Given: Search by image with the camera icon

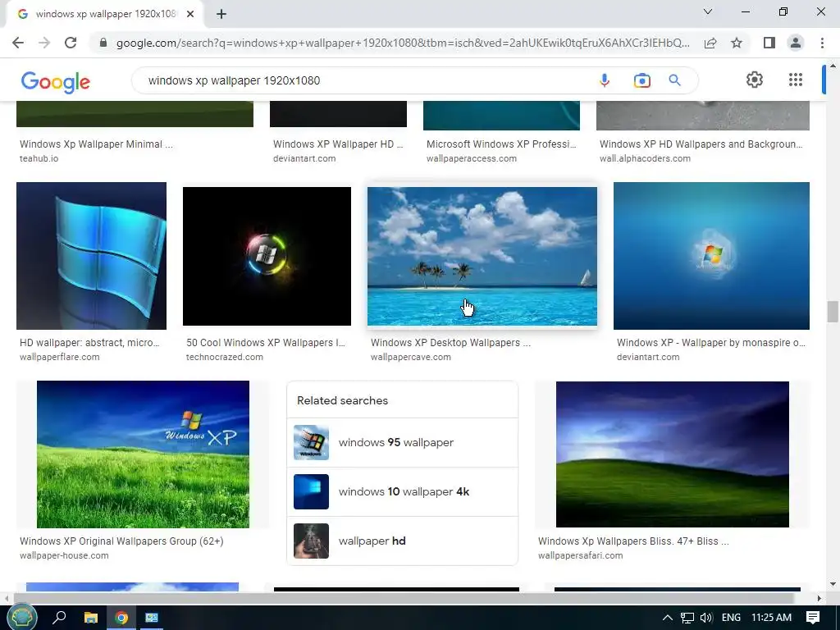Looking at the screenshot, I should tap(641, 80).
